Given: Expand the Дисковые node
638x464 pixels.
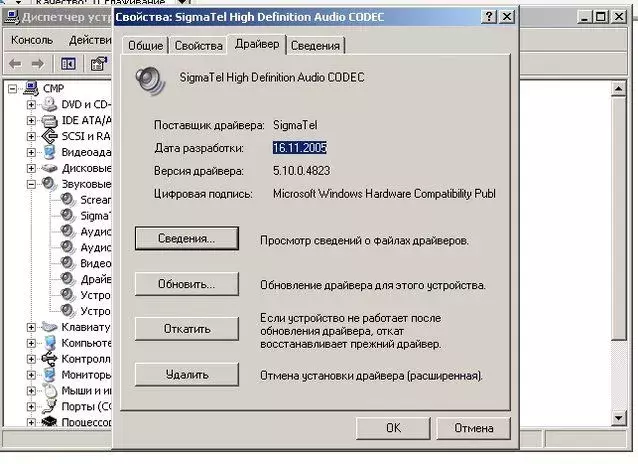Looking at the screenshot, I should coord(31,168).
